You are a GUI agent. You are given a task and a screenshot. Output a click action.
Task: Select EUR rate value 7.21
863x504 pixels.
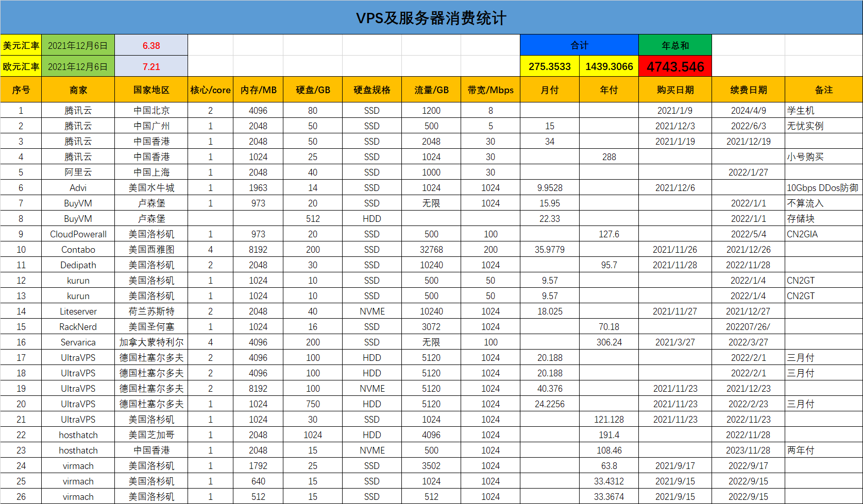tap(151, 66)
